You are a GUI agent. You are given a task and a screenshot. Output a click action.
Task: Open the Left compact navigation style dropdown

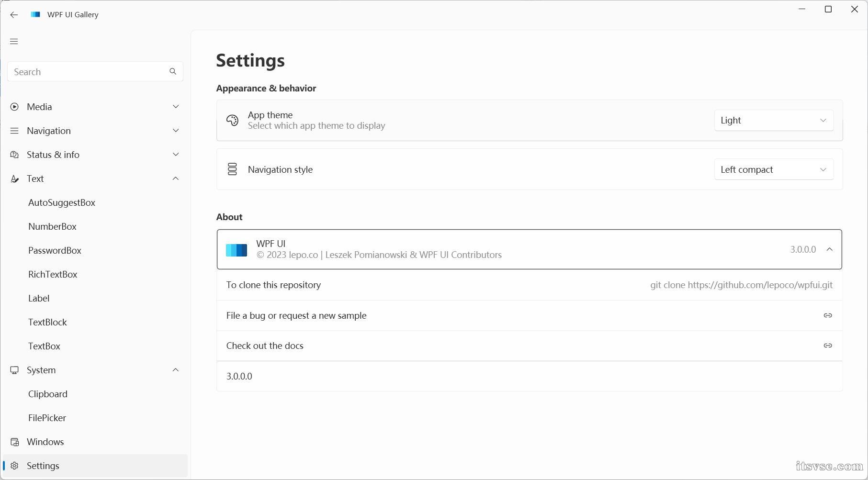774,169
